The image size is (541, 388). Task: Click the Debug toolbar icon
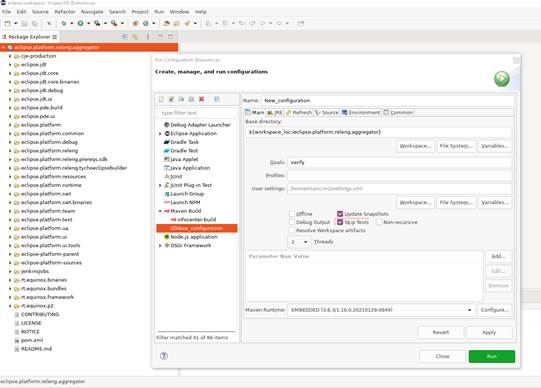[63, 23]
